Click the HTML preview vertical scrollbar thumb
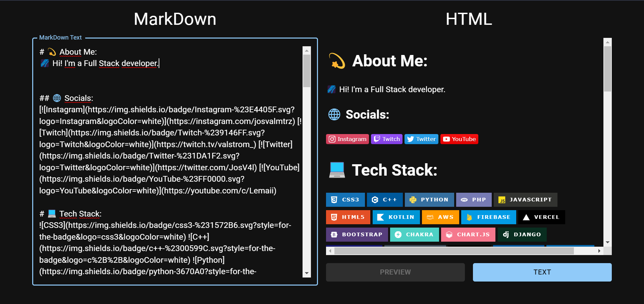The height and width of the screenshot is (304, 644). tap(607, 69)
